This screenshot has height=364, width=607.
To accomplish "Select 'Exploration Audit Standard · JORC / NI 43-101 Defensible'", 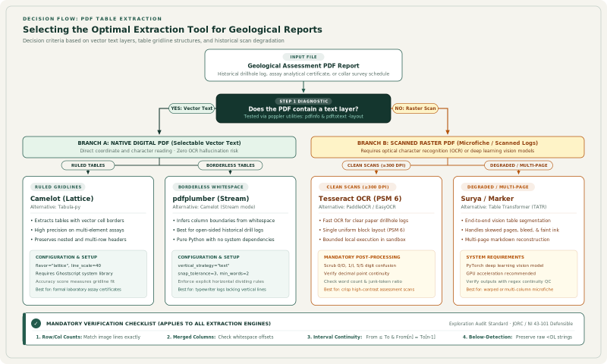I will click(x=511, y=324).
